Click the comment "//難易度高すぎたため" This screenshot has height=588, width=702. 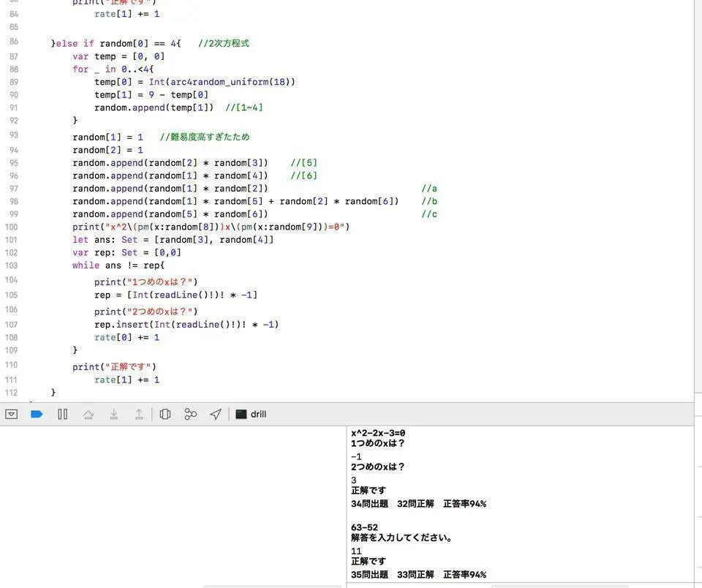[x=205, y=137]
